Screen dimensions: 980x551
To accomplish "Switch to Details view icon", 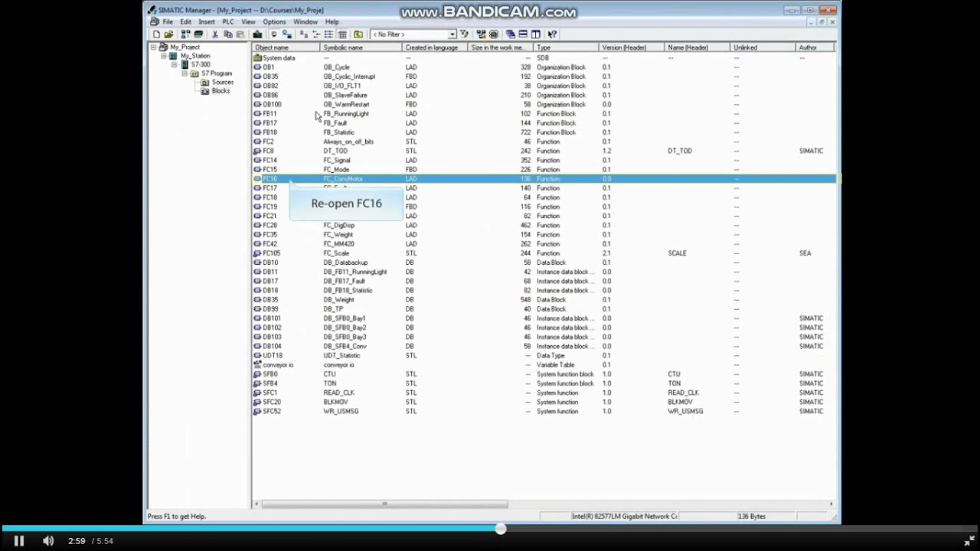I will point(342,34).
